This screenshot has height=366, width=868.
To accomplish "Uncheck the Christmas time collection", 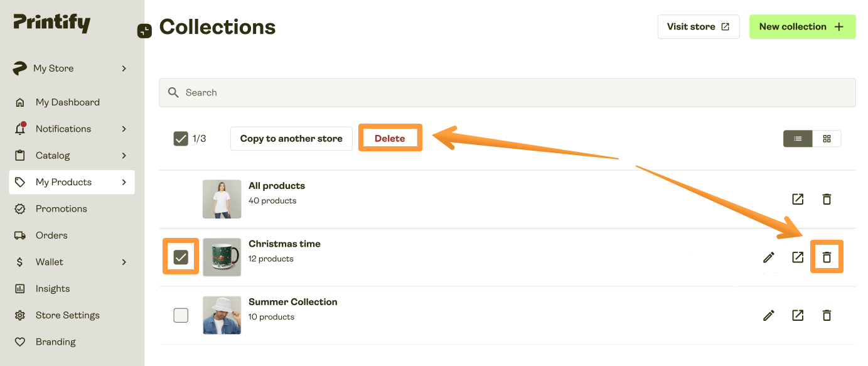I will 181,257.
